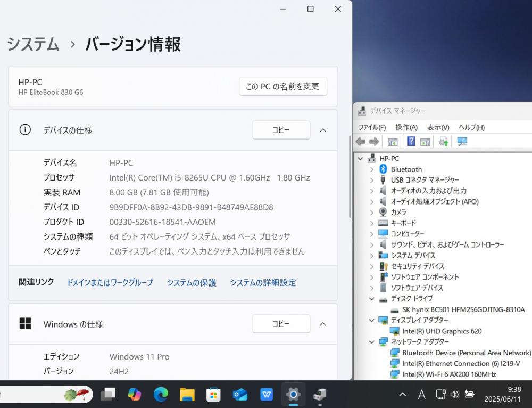Open Microsoft Store from the taskbar

[213, 395]
